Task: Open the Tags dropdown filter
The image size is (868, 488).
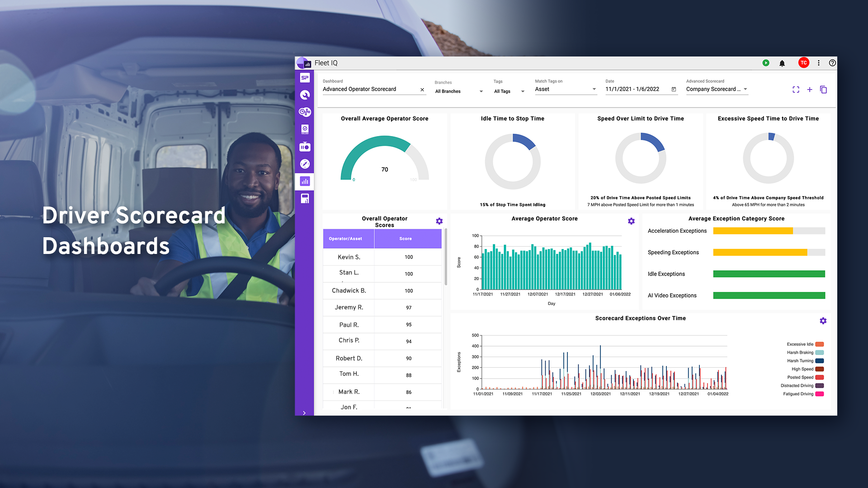Action: (509, 90)
